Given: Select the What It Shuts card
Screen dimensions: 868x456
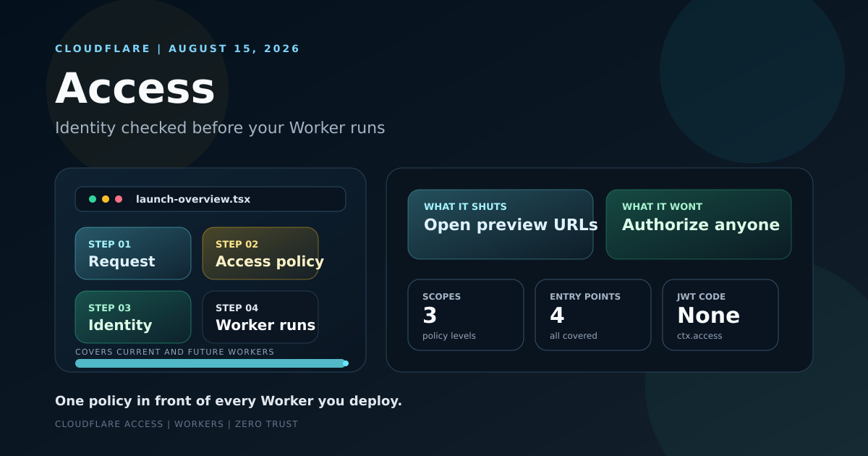Looking at the screenshot, I should (x=501, y=224).
